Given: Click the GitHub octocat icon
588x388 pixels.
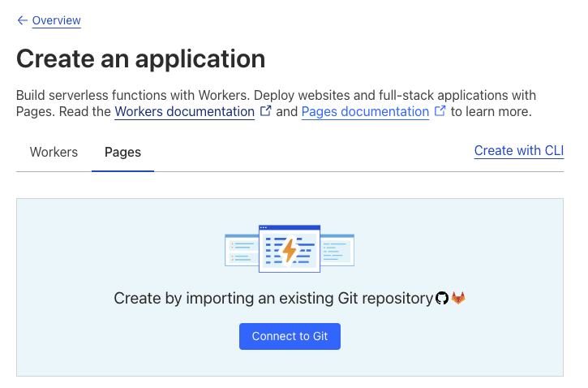Looking at the screenshot, I should (442, 299).
